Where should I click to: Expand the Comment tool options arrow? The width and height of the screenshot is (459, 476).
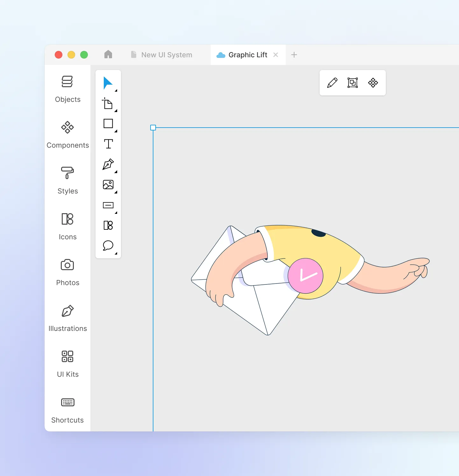tap(116, 253)
